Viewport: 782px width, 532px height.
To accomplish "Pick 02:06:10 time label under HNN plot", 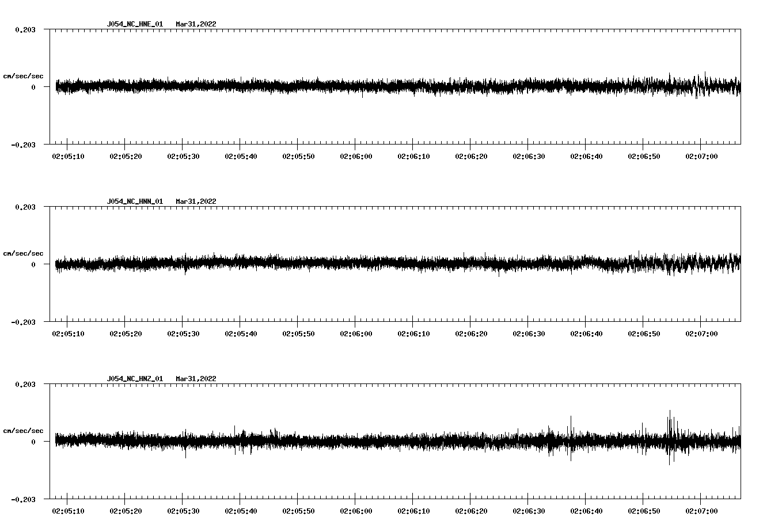I will 413,334.
